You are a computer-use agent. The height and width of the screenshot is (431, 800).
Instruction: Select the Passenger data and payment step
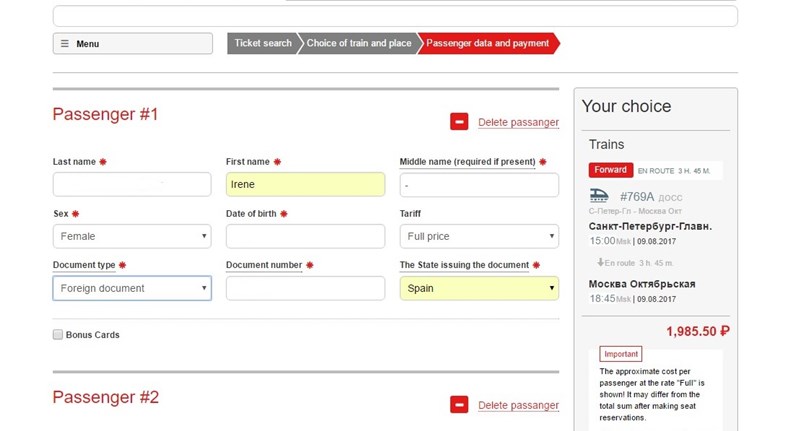pyautogui.click(x=487, y=44)
